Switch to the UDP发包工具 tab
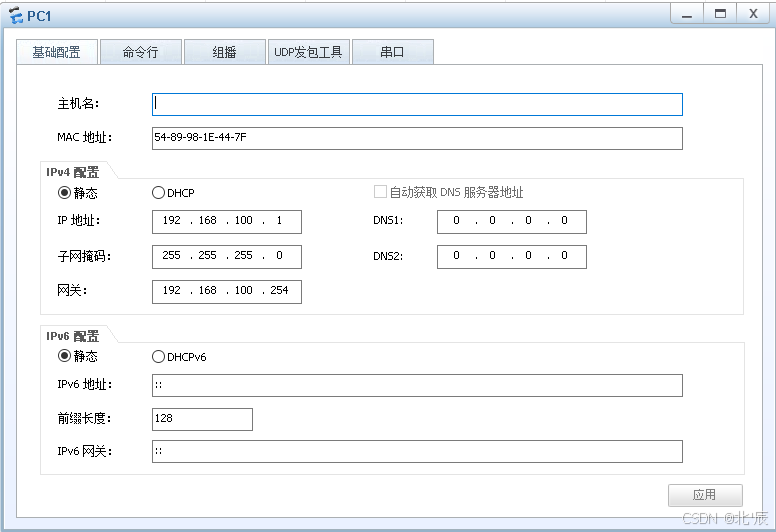The width and height of the screenshot is (776, 532). tap(309, 52)
